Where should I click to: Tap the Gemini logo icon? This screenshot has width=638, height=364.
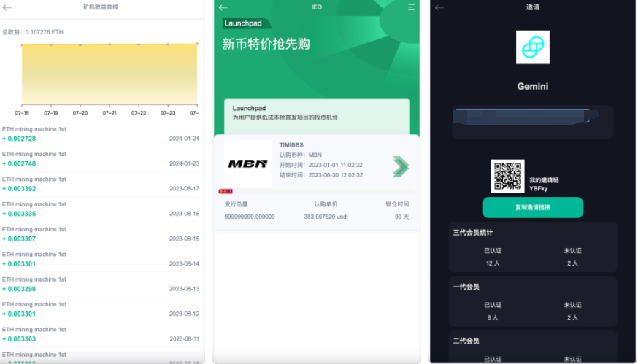pyautogui.click(x=532, y=48)
